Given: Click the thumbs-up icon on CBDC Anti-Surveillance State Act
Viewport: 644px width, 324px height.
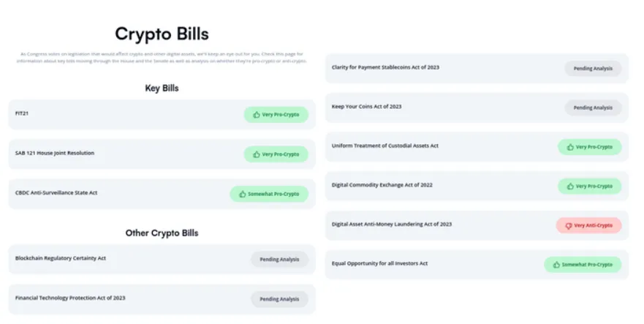Looking at the screenshot, I should pos(242,194).
